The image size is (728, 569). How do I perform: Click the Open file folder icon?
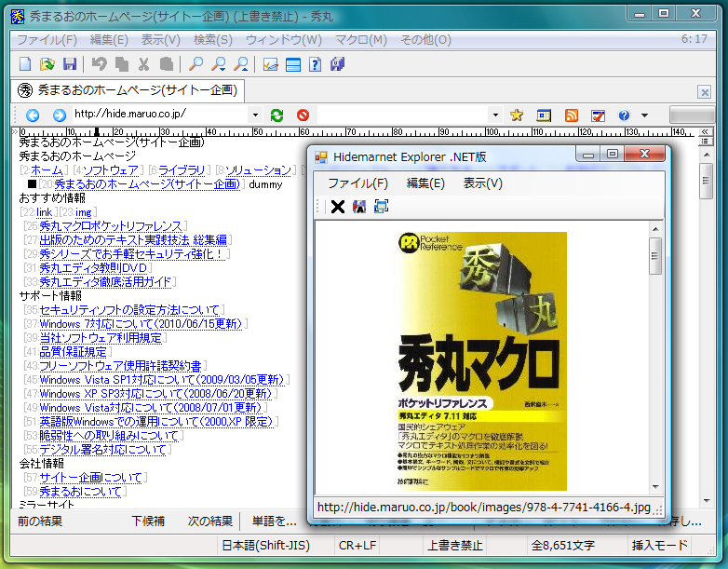click(47, 64)
